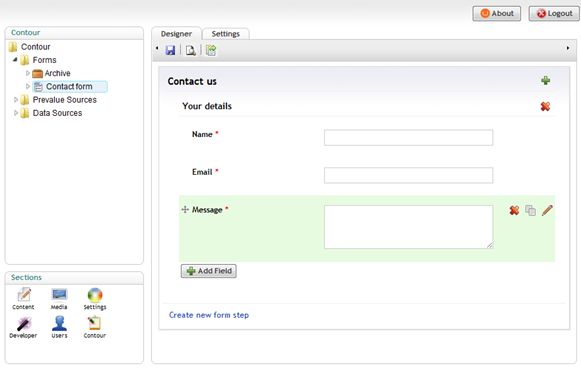Click the Email input field
Image resolution: width=581 pixels, height=368 pixels.
408,175
